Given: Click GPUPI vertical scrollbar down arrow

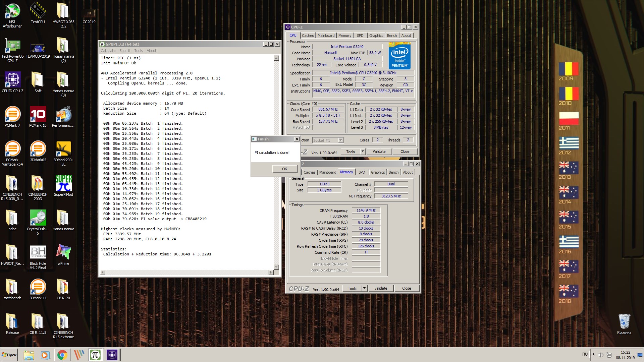Looking at the screenshot, I should click(276, 267).
